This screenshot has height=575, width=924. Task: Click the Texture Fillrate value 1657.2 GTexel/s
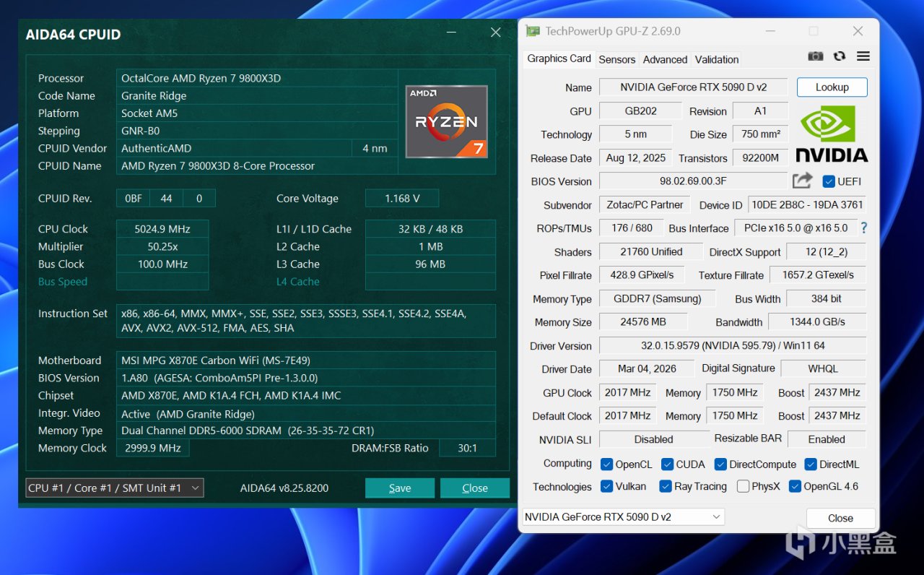[x=818, y=274]
